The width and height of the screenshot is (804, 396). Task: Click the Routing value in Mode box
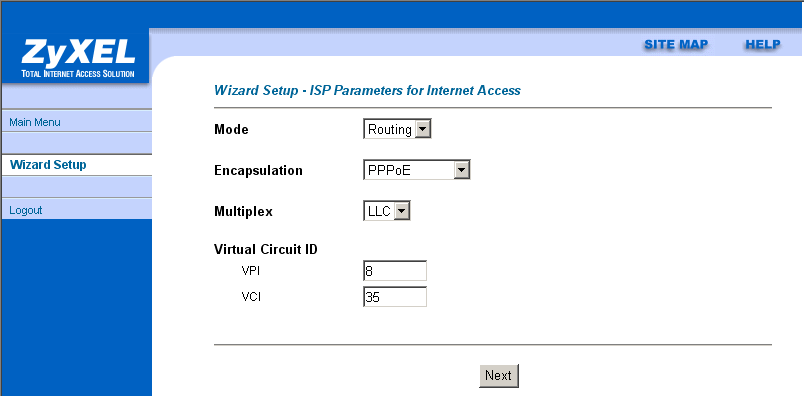(390, 130)
